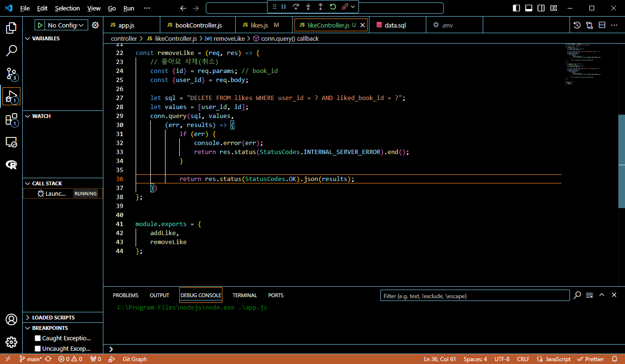Screen dimensions: 625x364
Task: Open the Go menu
Action: 112,8
